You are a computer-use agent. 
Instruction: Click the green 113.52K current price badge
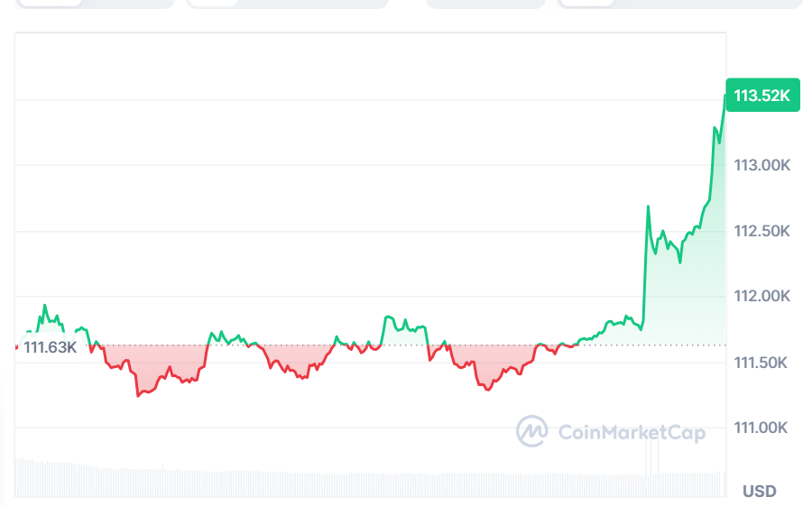click(761, 96)
